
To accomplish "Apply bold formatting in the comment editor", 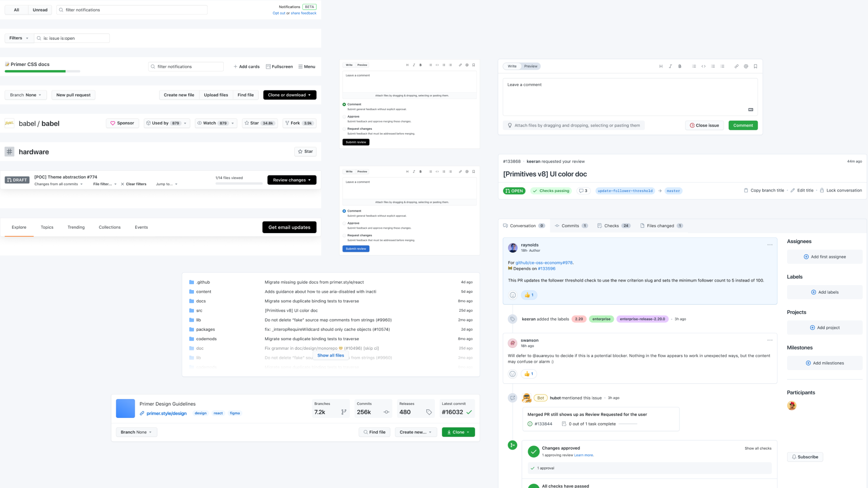I will (679, 66).
